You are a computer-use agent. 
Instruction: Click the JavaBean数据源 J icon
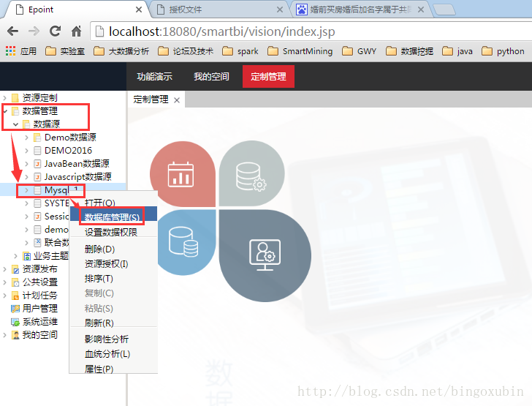(38, 164)
